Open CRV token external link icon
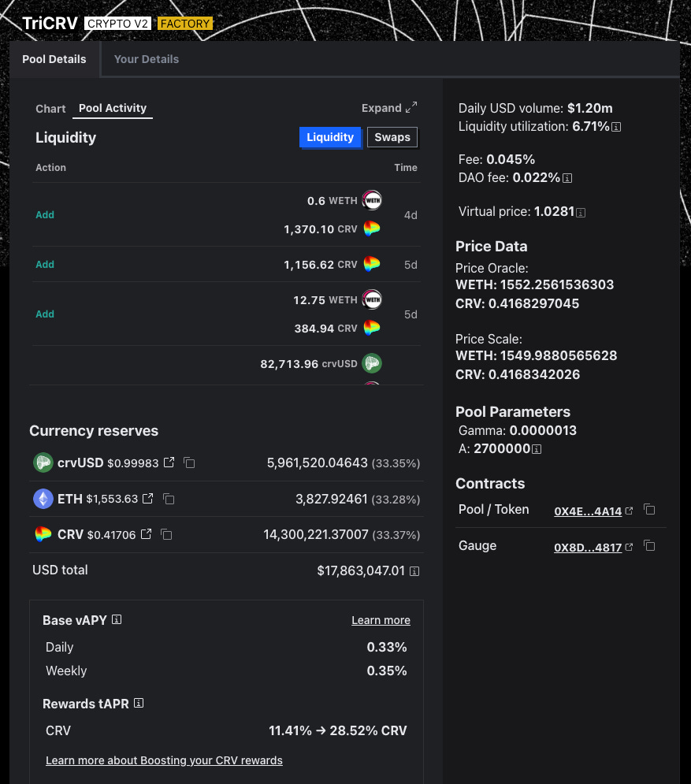Image resolution: width=691 pixels, height=784 pixels. click(146, 534)
